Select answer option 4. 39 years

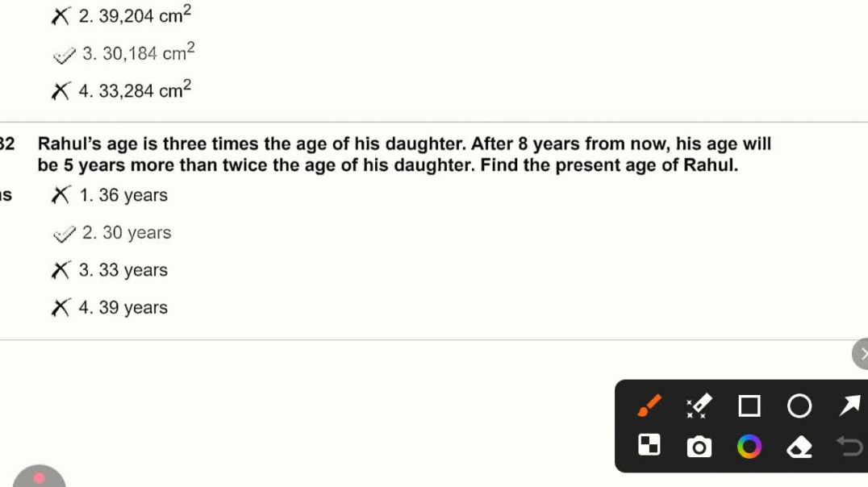tap(123, 307)
